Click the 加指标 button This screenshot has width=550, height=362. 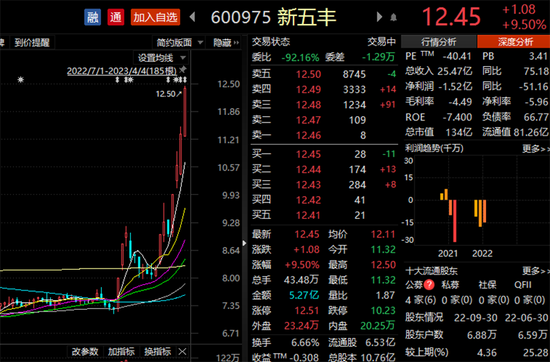click(x=121, y=351)
